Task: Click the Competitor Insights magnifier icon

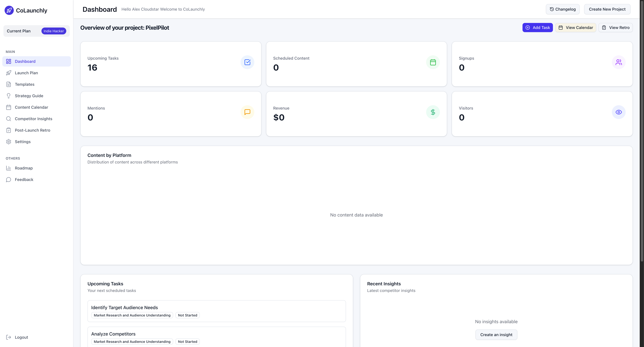Action: [8, 119]
